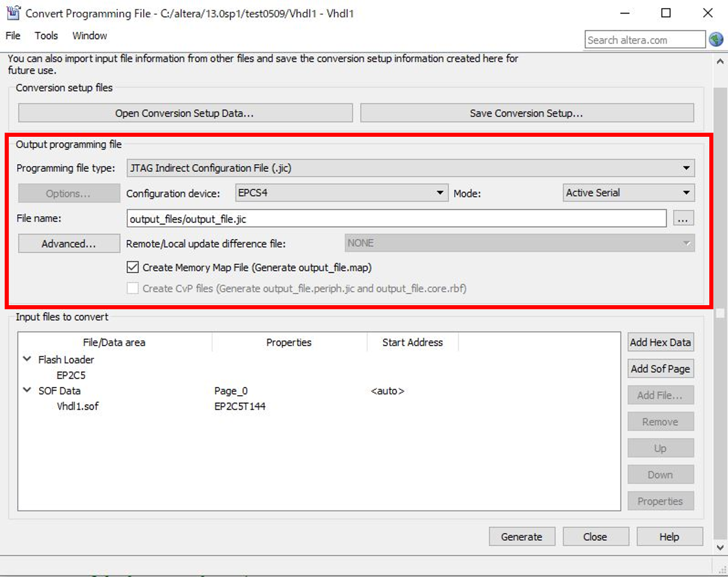Viewport: 728px width, 577px height.
Task: Click the Generate button
Action: click(x=522, y=537)
